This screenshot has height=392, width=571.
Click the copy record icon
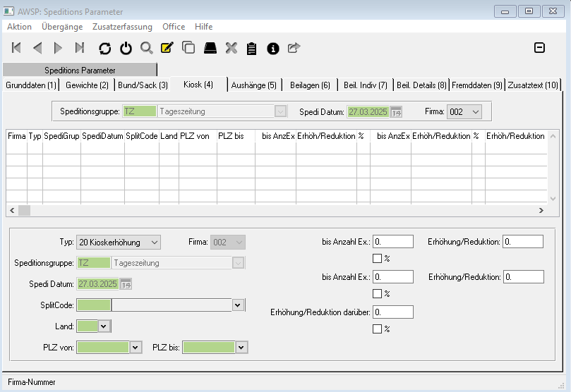pyautogui.click(x=188, y=48)
